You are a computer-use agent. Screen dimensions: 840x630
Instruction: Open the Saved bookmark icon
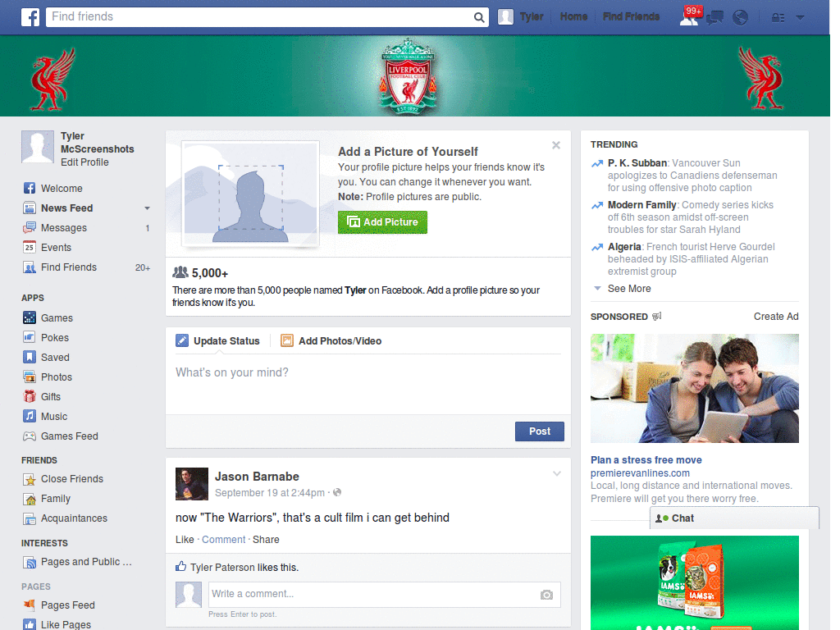pyautogui.click(x=30, y=358)
